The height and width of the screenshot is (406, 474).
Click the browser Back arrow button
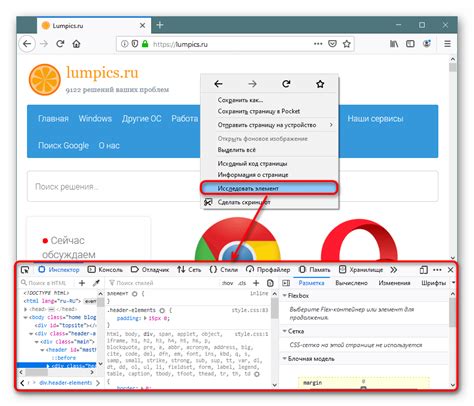27,44
